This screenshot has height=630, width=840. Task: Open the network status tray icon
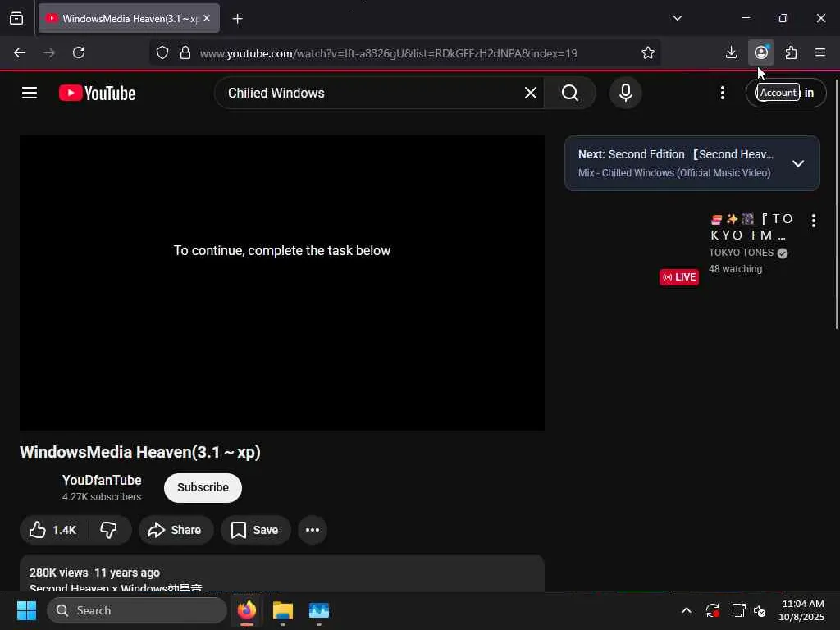click(738, 610)
